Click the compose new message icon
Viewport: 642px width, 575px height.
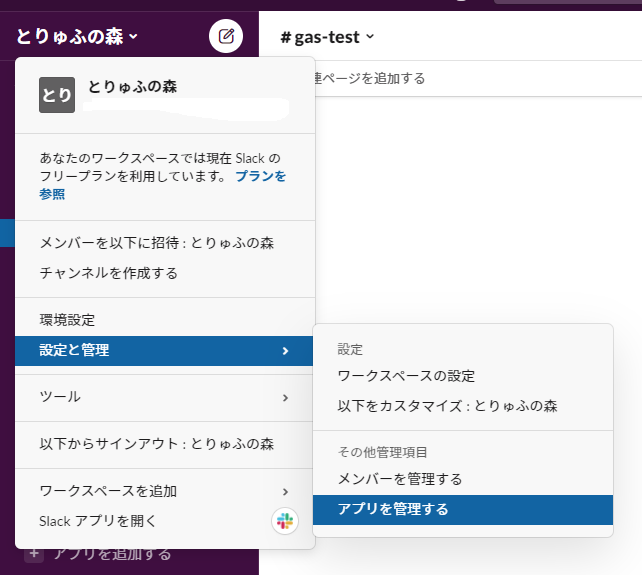[226, 36]
